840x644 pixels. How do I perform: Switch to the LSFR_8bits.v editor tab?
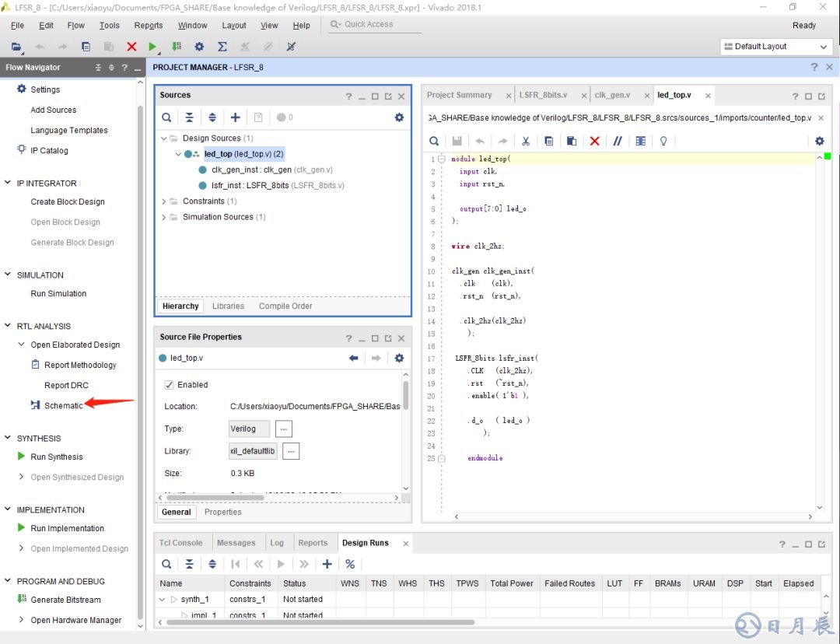[543, 95]
